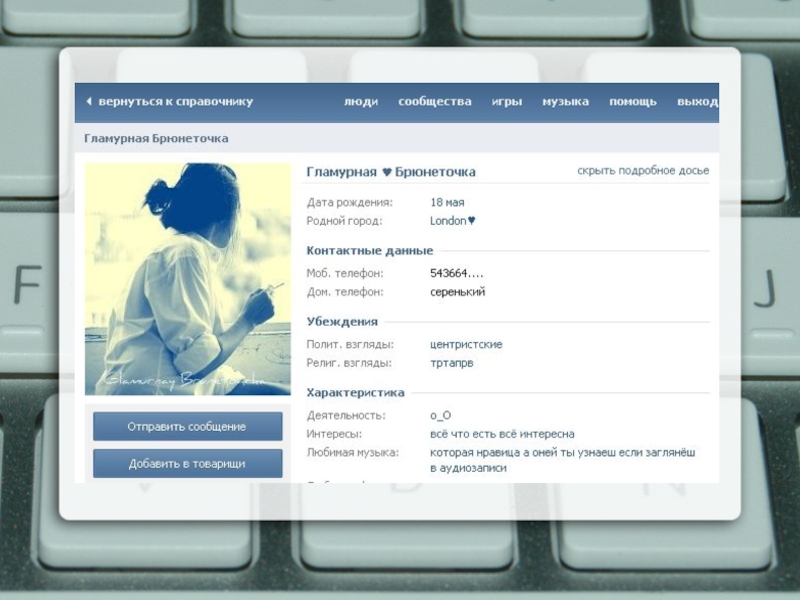Collapse details with 'скрыть подробное досье'
The height and width of the screenshot is (600, 800).
click(642, 171)
